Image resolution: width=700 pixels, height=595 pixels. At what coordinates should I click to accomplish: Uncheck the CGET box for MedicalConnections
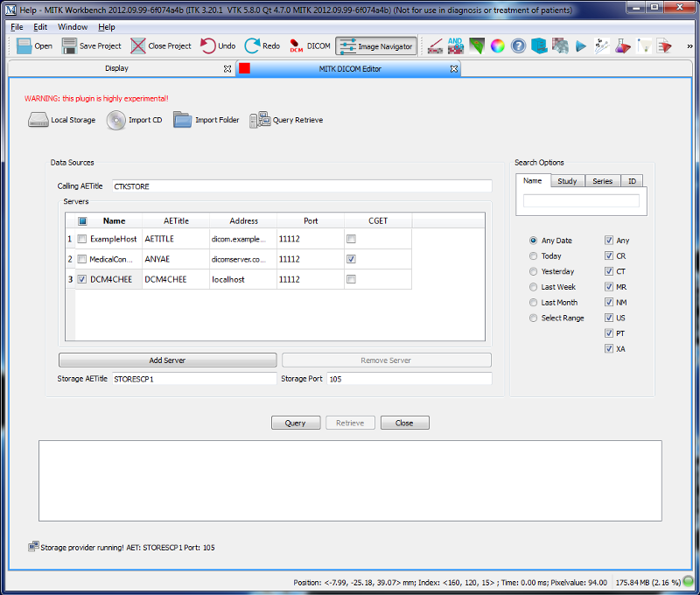352,259
